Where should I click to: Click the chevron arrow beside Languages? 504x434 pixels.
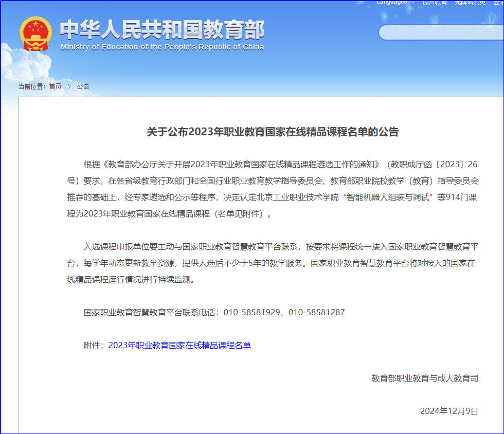tap(412, 2)
